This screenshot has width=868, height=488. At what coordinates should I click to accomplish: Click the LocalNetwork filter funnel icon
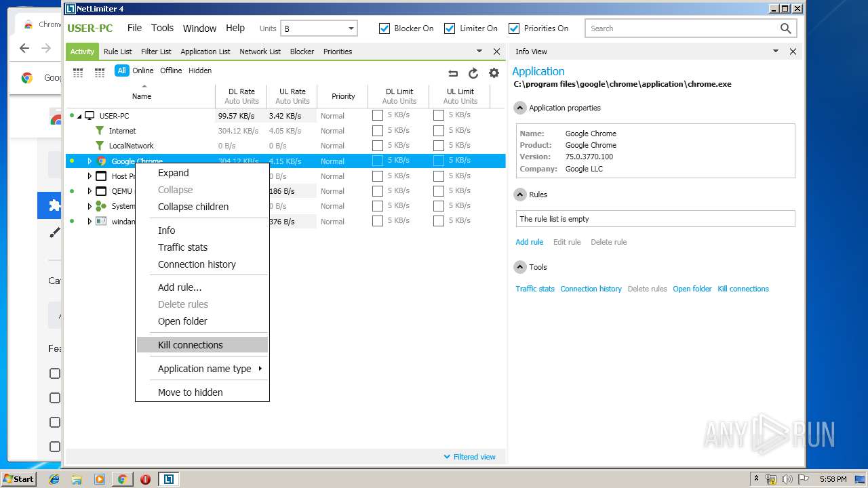(100, 146)
